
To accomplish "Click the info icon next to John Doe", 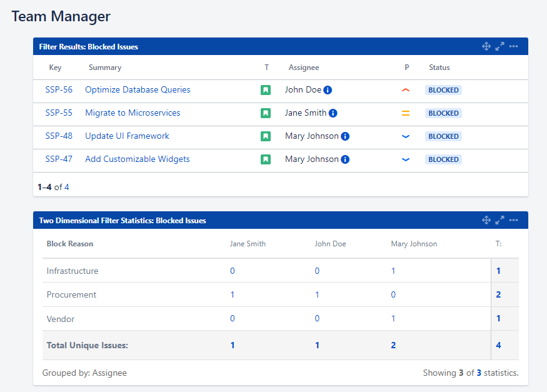I will [328, 90].
